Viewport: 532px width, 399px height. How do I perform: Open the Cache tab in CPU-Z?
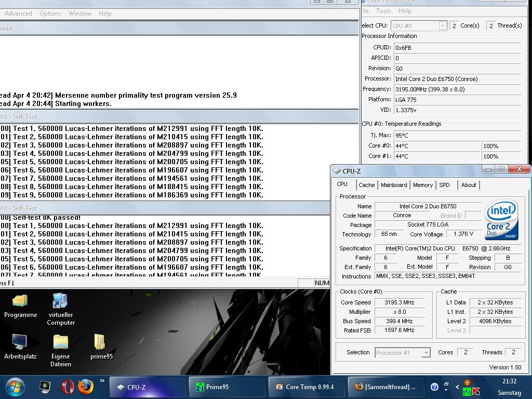click(367, 185)
